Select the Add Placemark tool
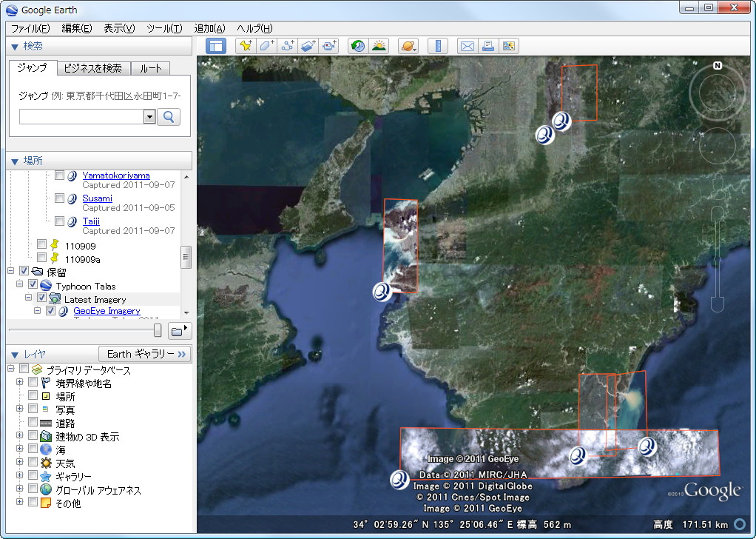756x539 pixels. [x=246, y=45]
